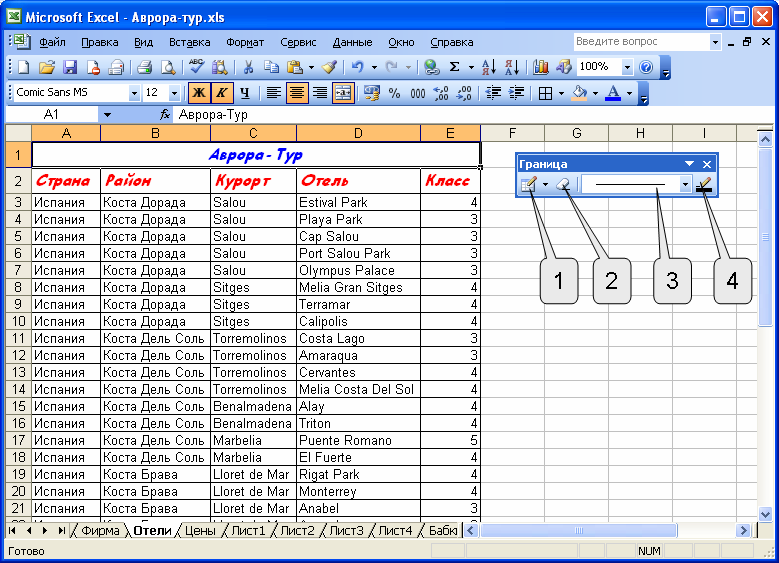The image size is (779, 563).
Task: Click the Print icon in the toolbar
Action: click(x=145, y=67)
